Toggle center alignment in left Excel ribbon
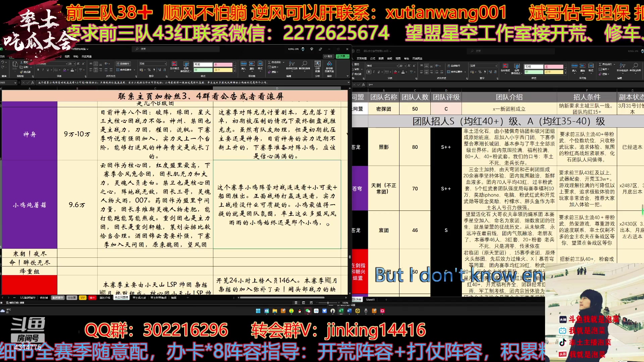The image size is (644, 362). (96, 70)
